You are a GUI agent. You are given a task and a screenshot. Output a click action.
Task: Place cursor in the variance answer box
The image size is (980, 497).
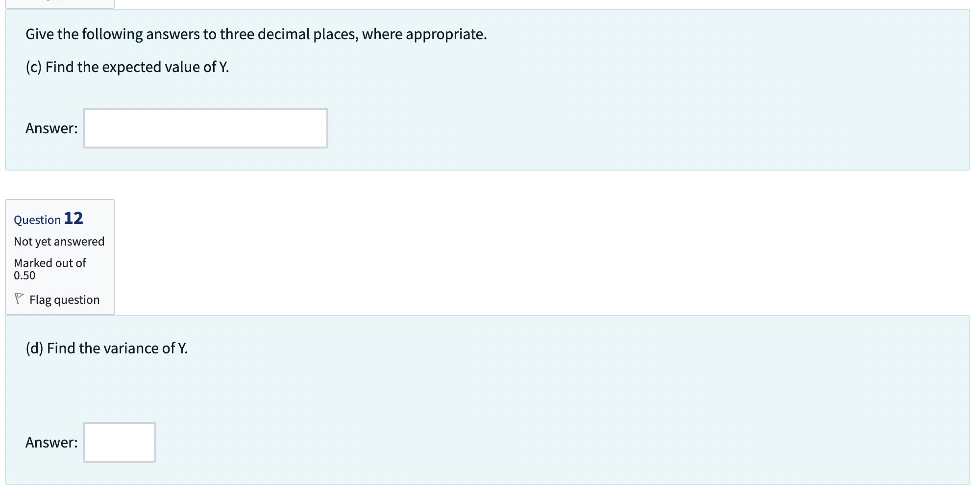point(119,443)
